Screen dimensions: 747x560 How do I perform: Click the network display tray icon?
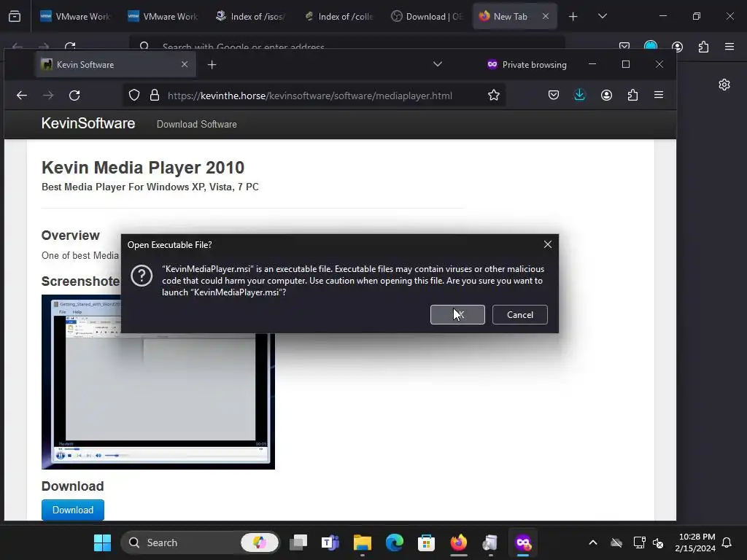point(639,542)
